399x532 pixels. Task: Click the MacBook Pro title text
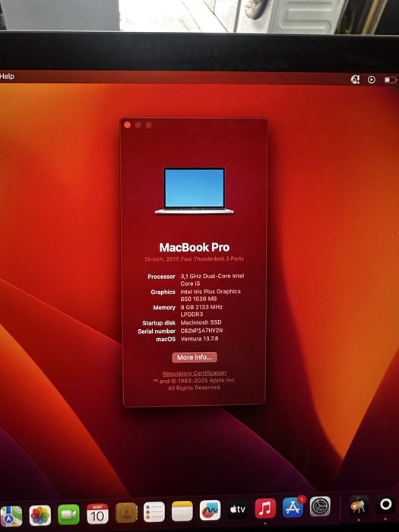[x=195, y=247]
